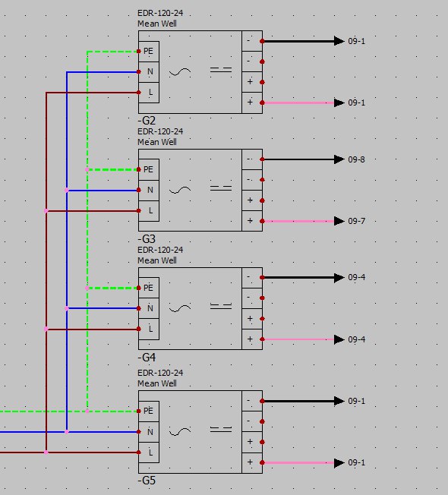448x495 pixels.
Task: Click the Mean Well label above G3
Action: [x=157, y=142]
